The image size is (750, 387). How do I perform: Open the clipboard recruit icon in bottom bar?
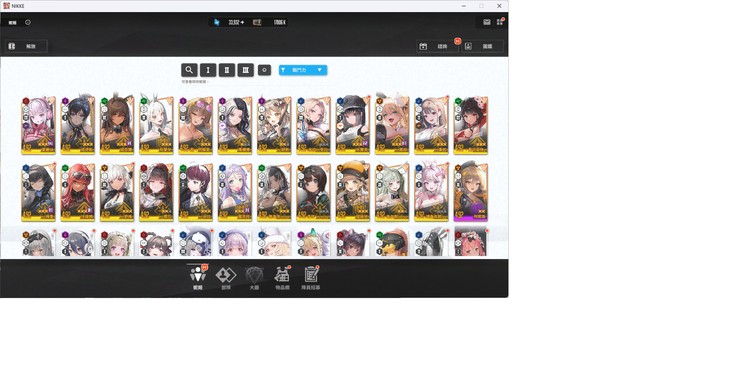(311, 277)
